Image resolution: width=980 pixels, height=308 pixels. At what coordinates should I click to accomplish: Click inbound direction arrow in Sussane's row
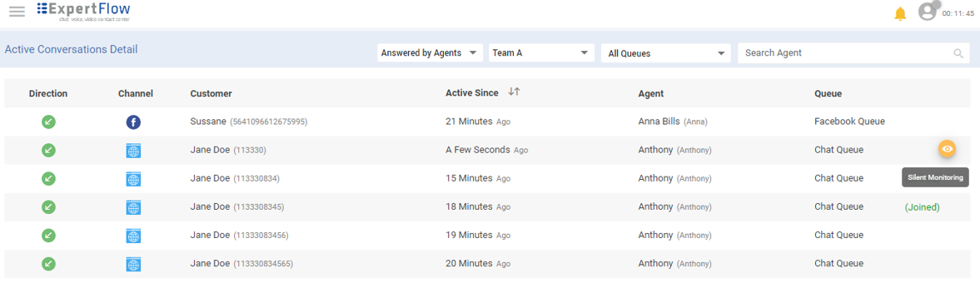tap(48, 122)
